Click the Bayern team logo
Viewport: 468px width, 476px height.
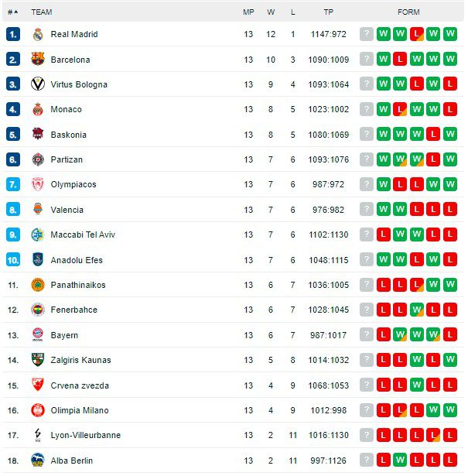(x=37, y=335)
